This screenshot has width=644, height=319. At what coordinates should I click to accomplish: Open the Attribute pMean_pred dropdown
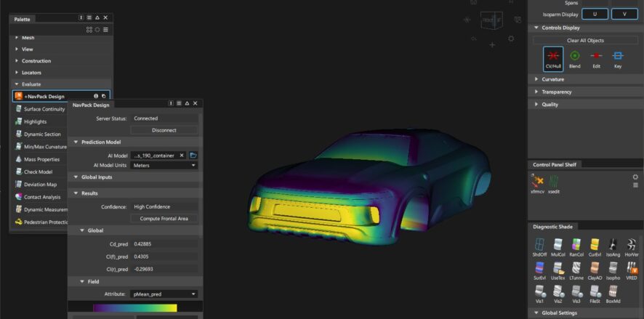click(164, 294)
